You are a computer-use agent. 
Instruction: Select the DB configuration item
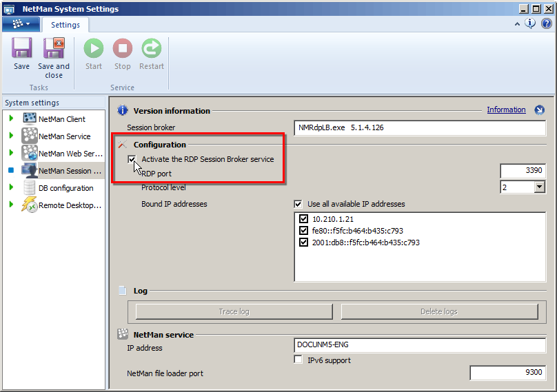point(65,188)
